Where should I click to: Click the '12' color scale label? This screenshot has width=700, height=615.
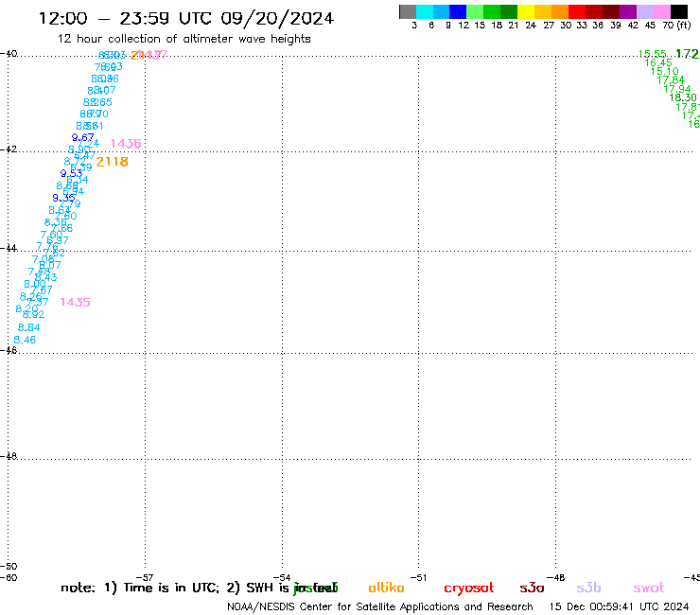tap(464, 25)
